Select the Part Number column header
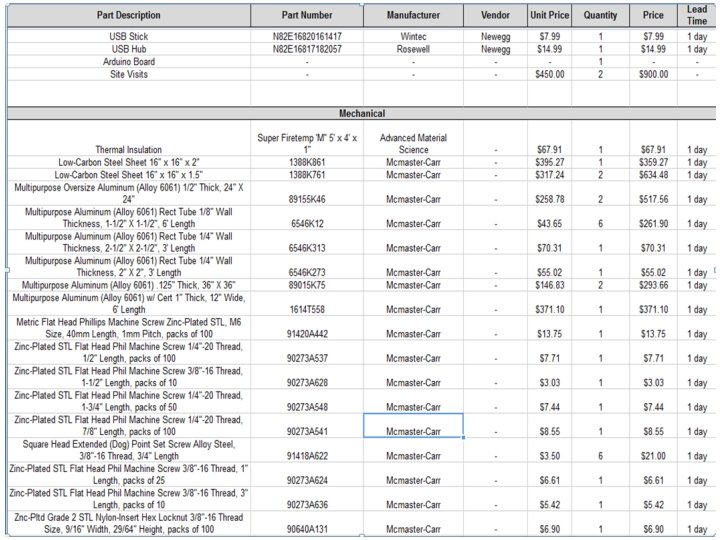 coord(307,15)
